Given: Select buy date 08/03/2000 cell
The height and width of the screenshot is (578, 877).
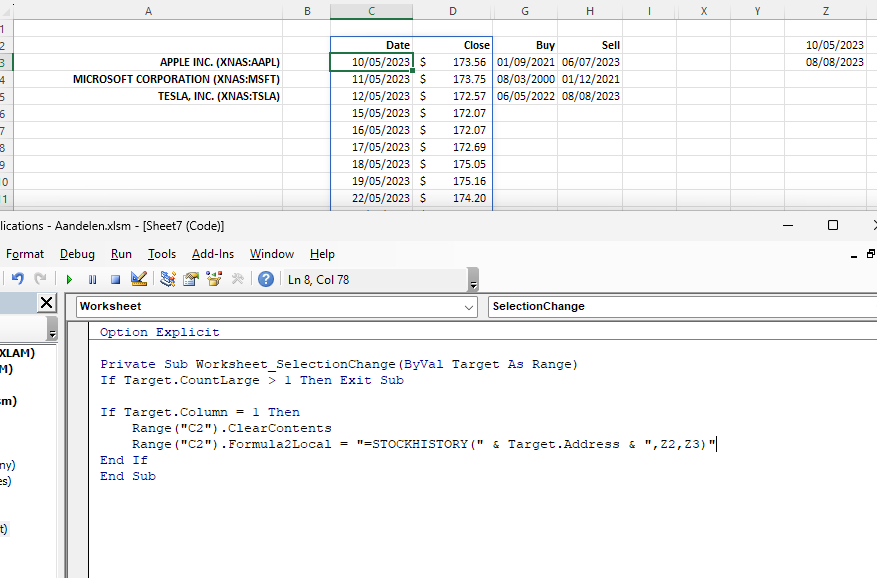Looking at the screenshot, I should 525,79.
